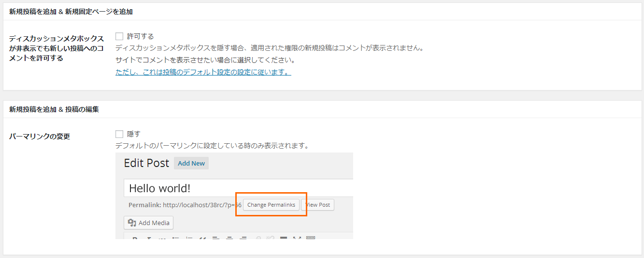Viewport: 644px width, 258px height.
Task: Click the numbered list toolbar icon
Action: coord(189,238)
